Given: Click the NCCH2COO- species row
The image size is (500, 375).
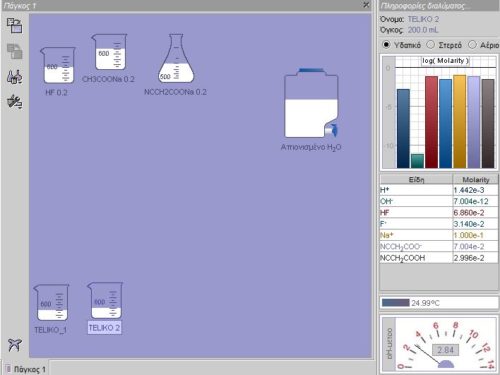Looking at the screenshot, I should pyautogui.click(x=439, y=247).
